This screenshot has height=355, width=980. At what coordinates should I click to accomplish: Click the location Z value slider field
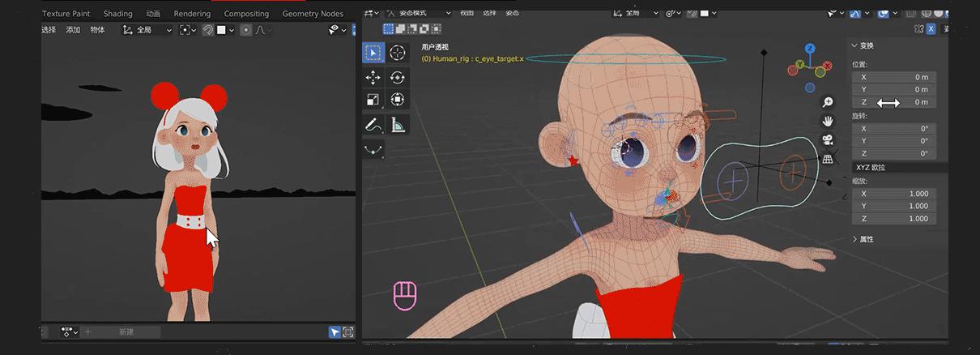coord(894,102)
